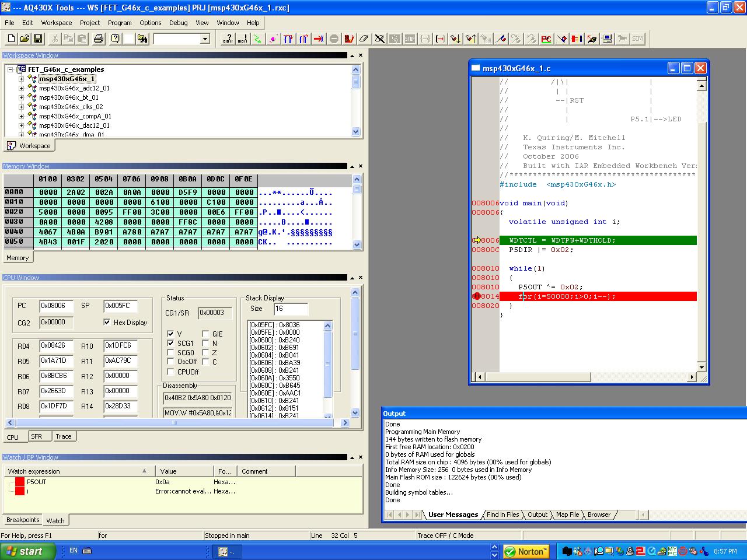747x560 pixels.
Task: Expand the msp430xG46x_bt_01 project node
Action: 21,97
